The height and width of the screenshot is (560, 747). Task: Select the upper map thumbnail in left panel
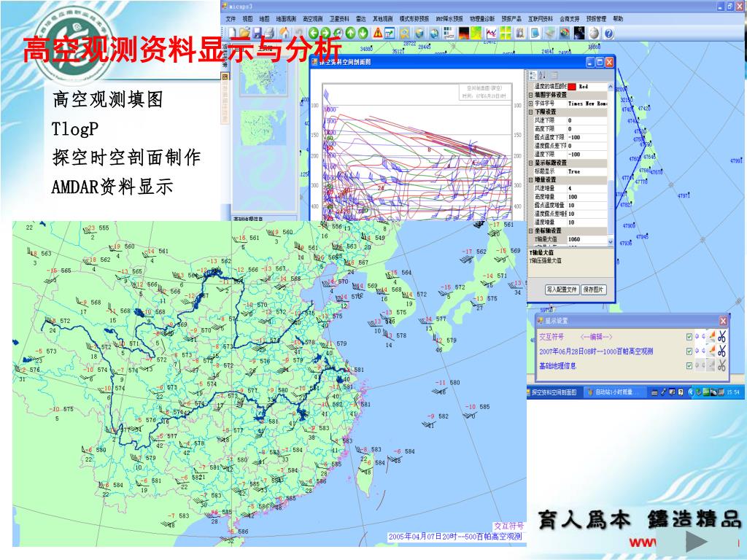click(x=264, y=77)
